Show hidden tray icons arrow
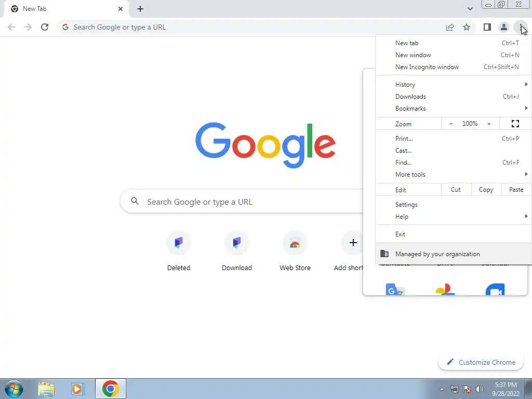 (x=442, y=389)
